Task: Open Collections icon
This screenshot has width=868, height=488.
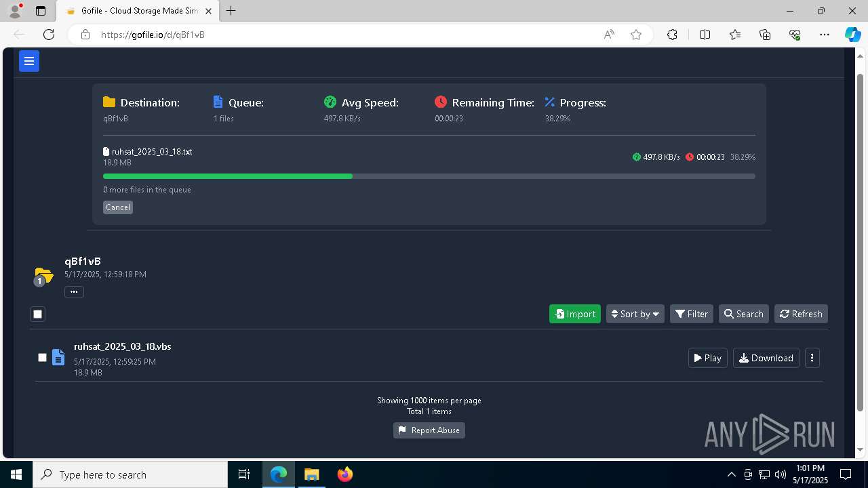Action: coord(765,35)
